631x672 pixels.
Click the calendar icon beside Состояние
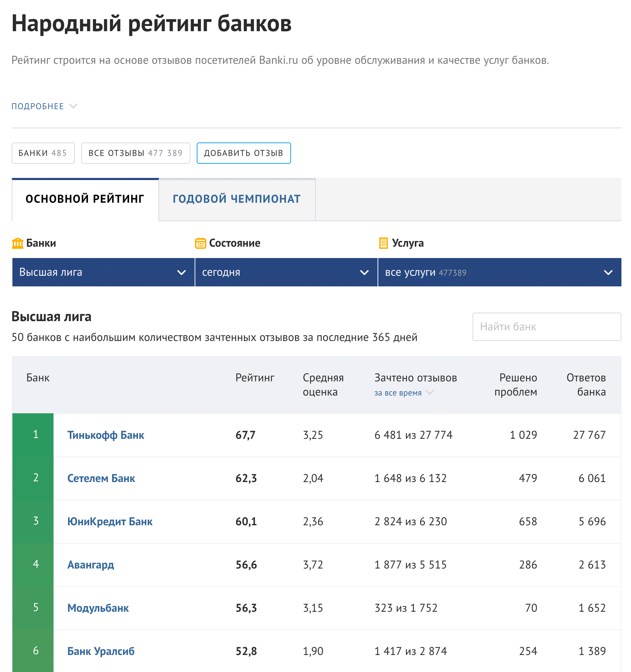[x=201, y=243]
